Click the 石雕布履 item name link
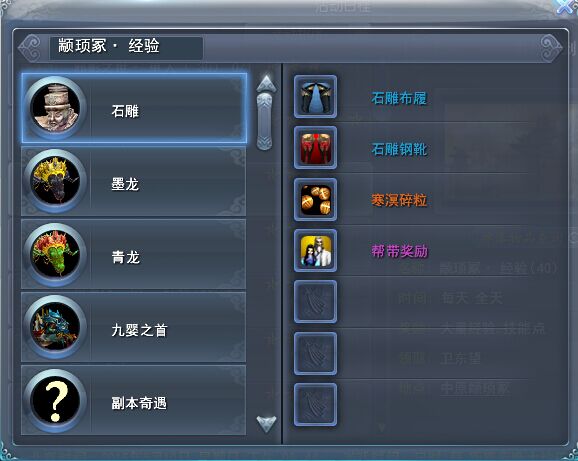Screen dimensions: 578x461 [x=399, y=98]
